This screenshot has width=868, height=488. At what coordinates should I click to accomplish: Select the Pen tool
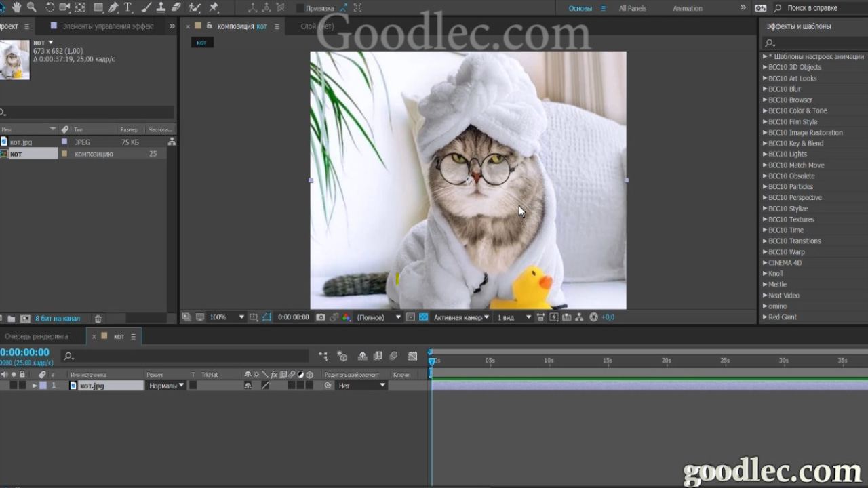(x=113, y=7)
